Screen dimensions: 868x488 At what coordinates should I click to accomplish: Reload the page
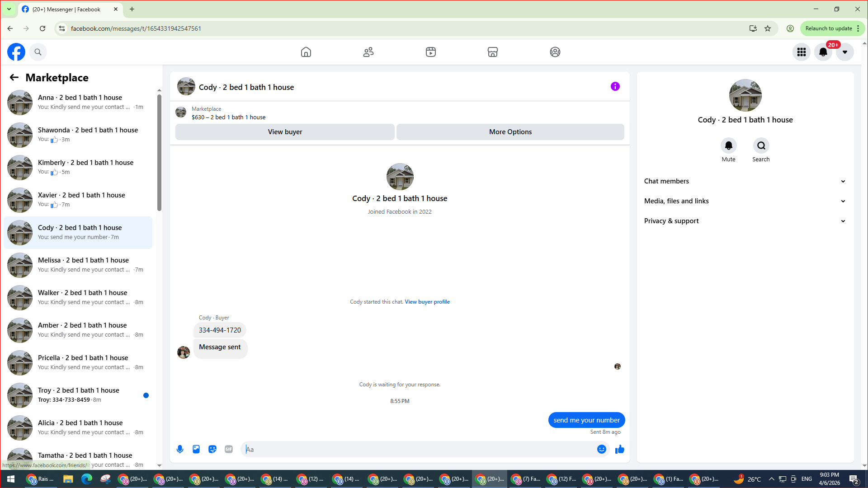click(42, 28)
